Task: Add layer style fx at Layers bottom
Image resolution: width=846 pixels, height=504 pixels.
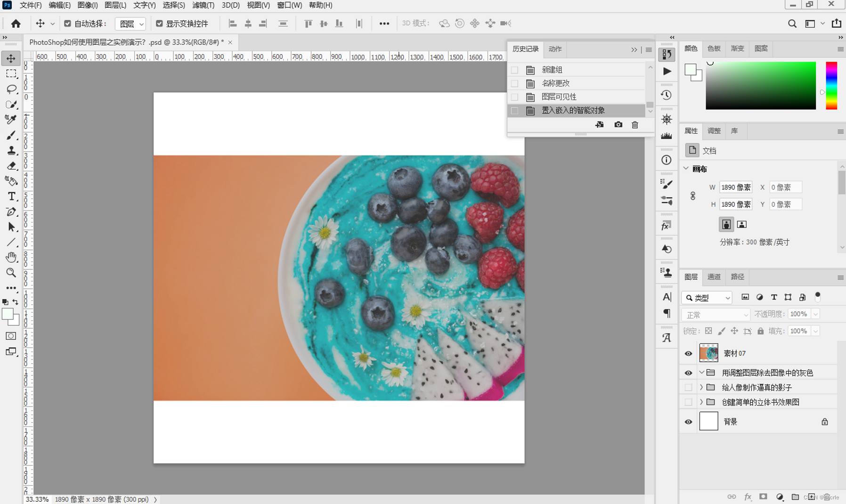Action: pos(748,497)
